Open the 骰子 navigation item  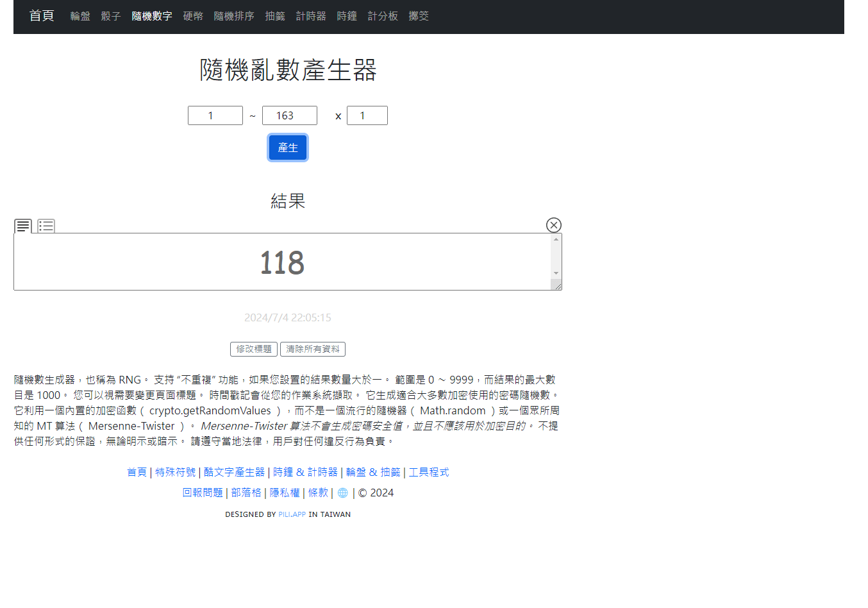pos(111,16)
